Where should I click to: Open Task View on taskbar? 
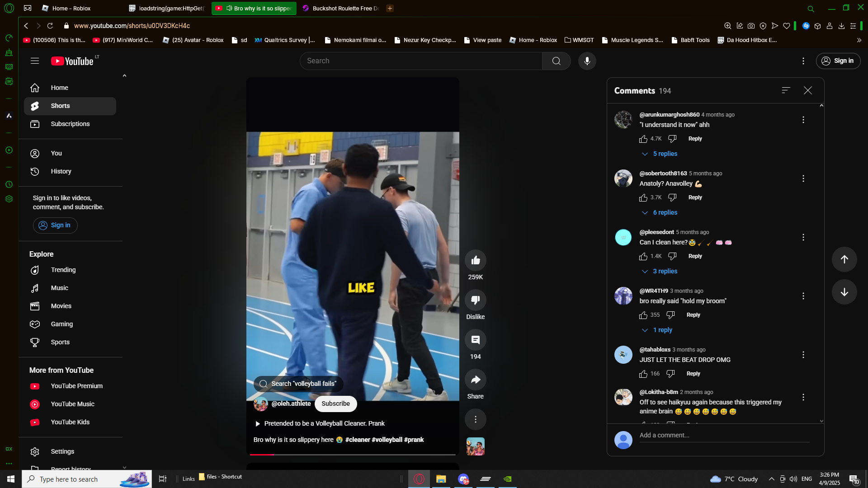tap(163, 479)
